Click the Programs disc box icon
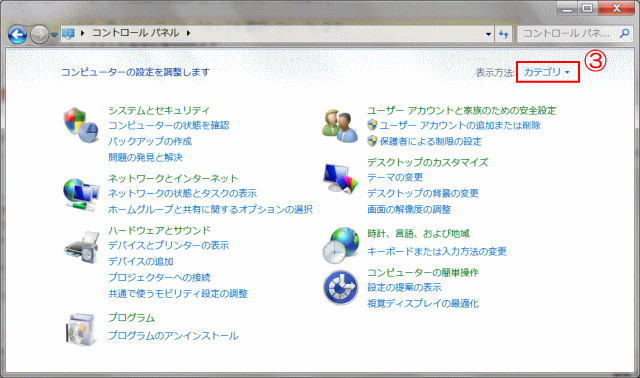This screenshot has width=640, height=378. (x=81, y=329)
